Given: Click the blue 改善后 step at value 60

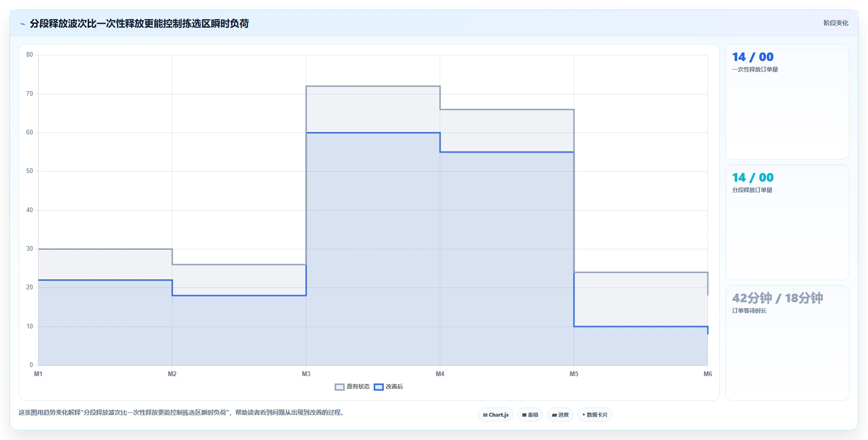Looking at the screenshot, I should [373, 133].
